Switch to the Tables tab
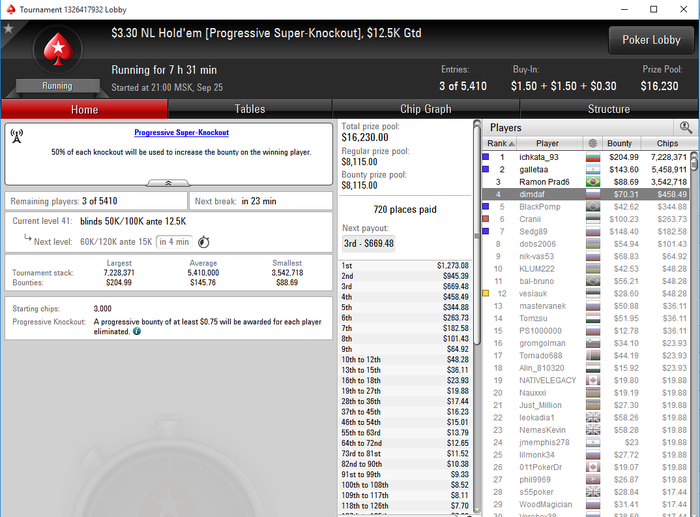The height and width of the screenshot is (517, 700). (250, 109)
